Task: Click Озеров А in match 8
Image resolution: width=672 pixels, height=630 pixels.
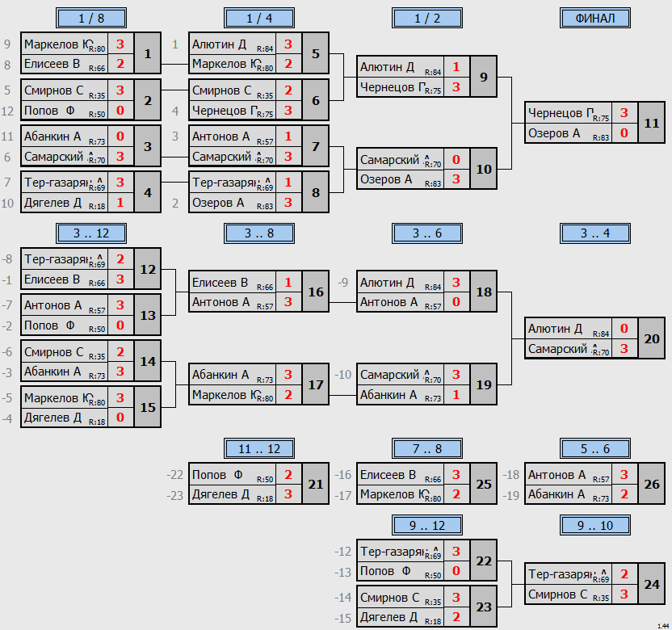Action: (218, 202)
